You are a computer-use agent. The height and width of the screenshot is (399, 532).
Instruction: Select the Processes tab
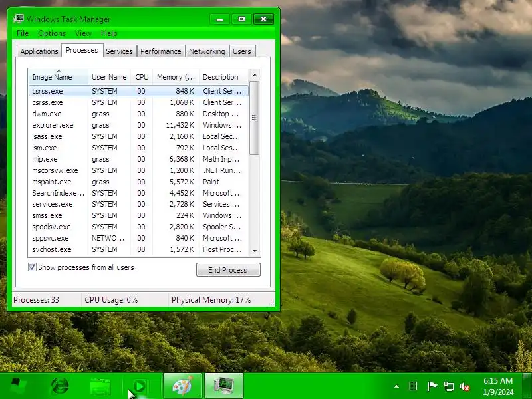click(x=82, y=51)
